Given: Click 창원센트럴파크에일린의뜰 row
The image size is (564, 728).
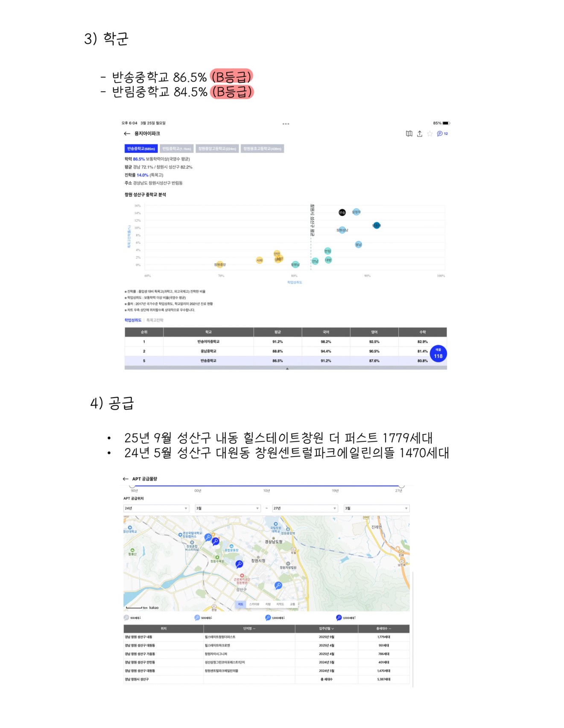Looking at the screenshot, I should click(x=266, y=671).
